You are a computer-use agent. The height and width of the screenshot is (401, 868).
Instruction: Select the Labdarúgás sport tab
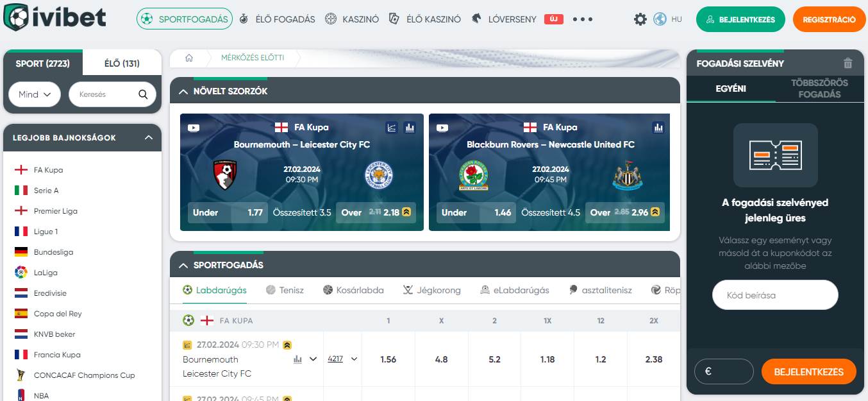214,290
